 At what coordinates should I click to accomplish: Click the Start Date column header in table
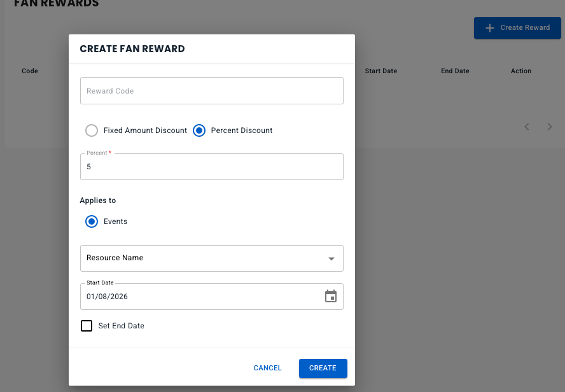(x=380, y=71)
